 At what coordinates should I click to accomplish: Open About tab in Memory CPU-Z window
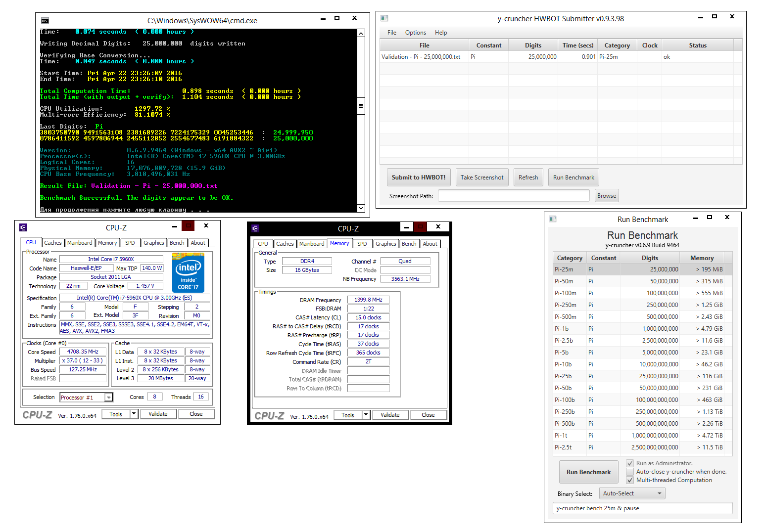[x=430, y=244]
